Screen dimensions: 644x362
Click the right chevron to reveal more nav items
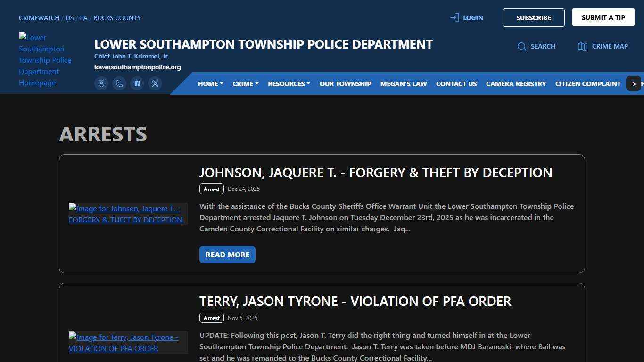[634, 83]
